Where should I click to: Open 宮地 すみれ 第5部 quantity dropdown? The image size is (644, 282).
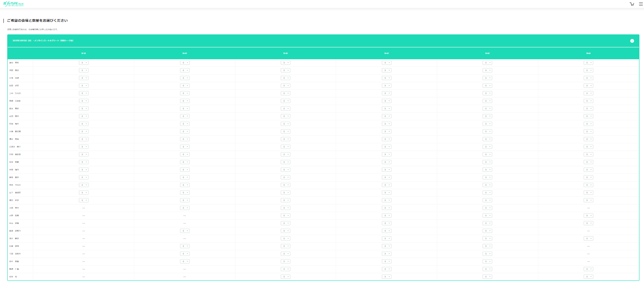[487, 185]
